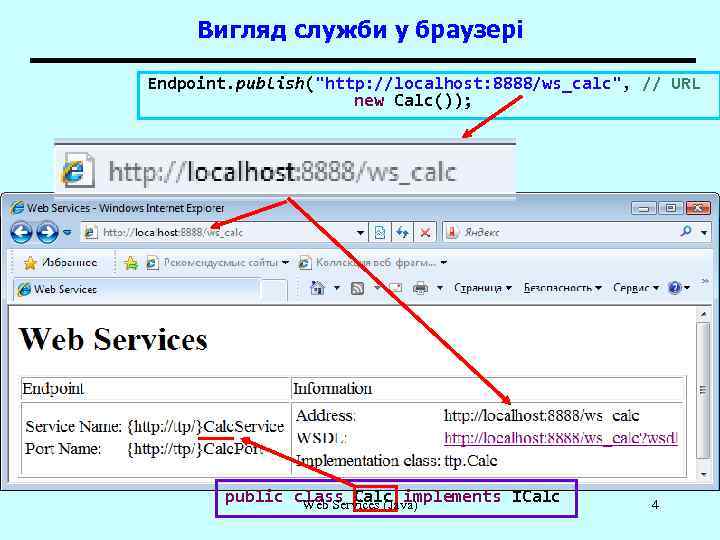Click the Read Mail icon
Viewport: 720px width, 540px height.
(x=395, y=288)
